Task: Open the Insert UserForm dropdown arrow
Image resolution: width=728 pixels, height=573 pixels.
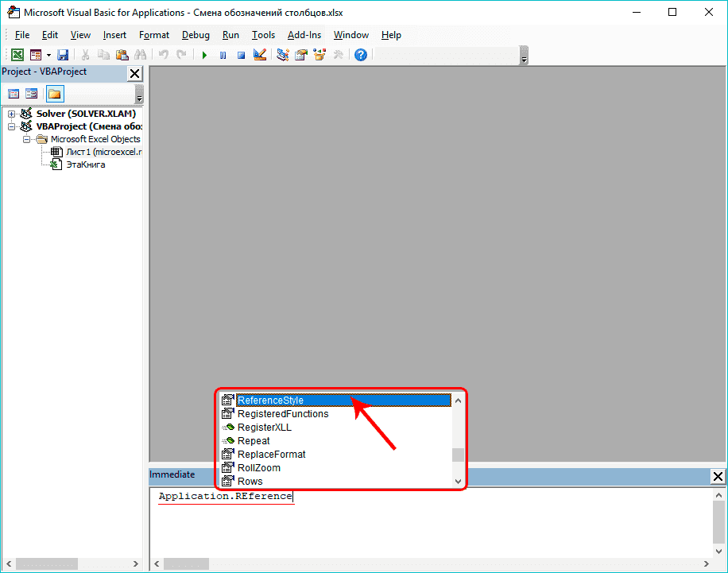Action: point(47,54)
